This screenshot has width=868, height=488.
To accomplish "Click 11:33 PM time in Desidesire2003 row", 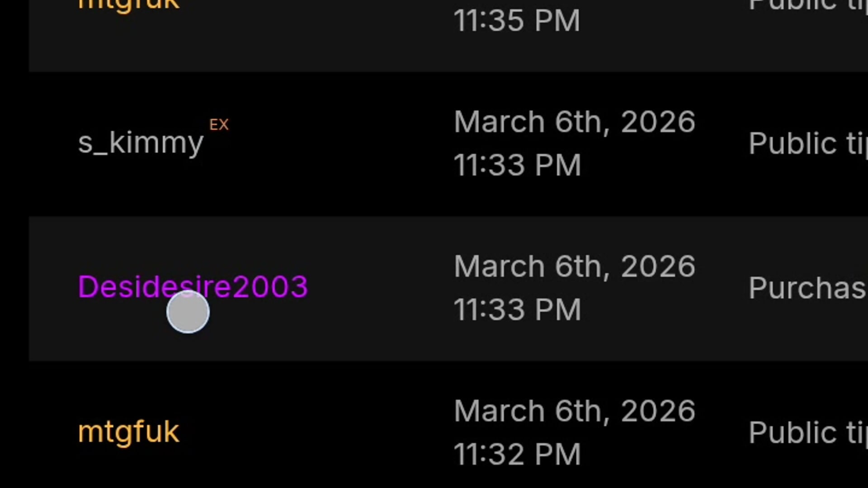I will pyautogui.click(x=517, y=310).
